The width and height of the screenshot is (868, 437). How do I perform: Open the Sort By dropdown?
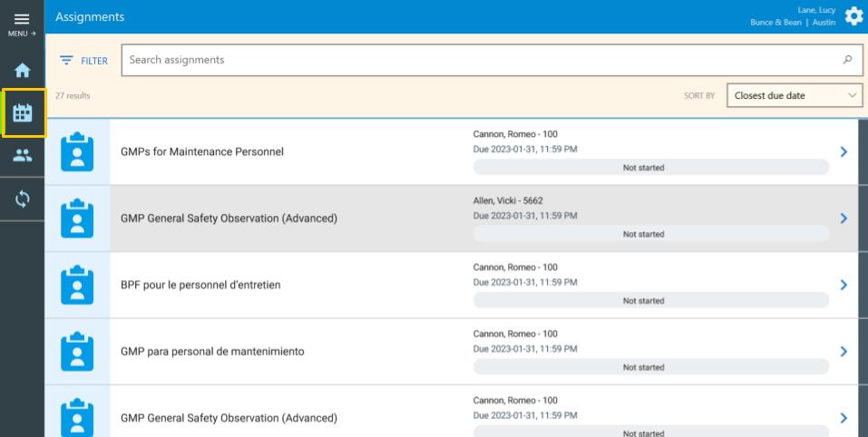(795, 95)
